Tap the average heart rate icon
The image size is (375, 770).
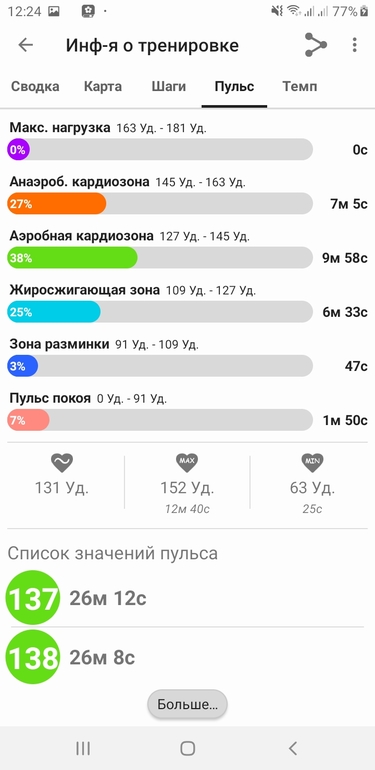(x=62, y=463)
